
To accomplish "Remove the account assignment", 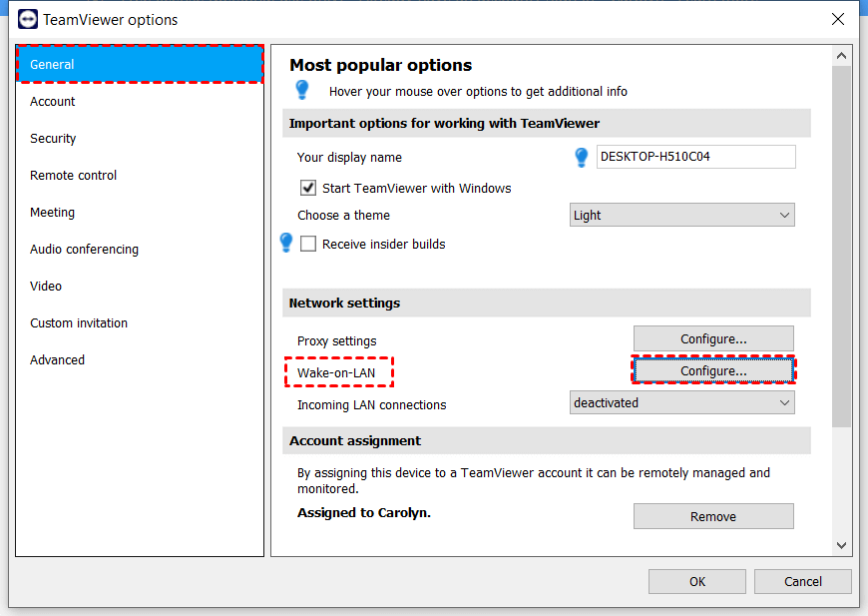I will (713, 516).
